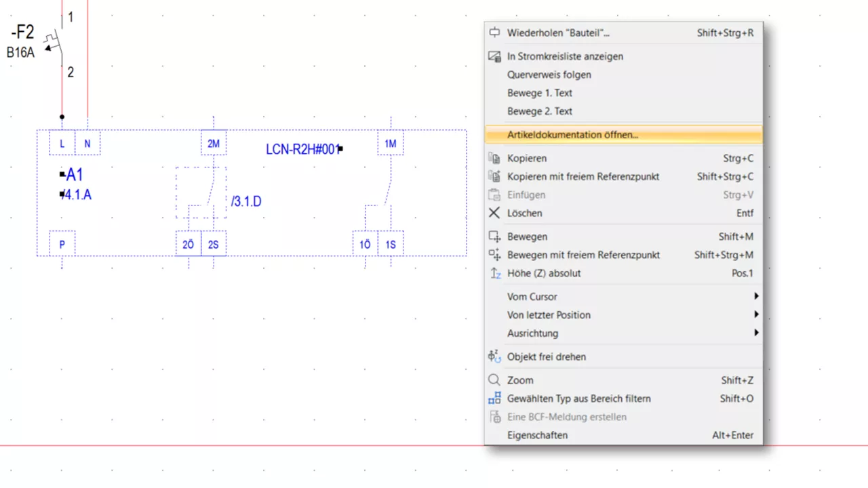Screen dimensions: 868x488
Task: Click the circuit list icon for In Stromkreisliste anzeigen
Action: (x=494, y=56)
